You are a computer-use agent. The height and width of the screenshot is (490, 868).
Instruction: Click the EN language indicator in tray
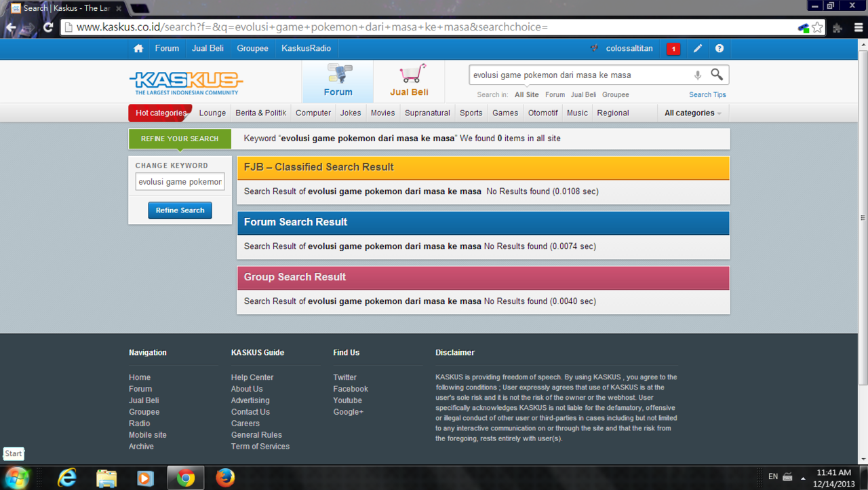[773, 477]
